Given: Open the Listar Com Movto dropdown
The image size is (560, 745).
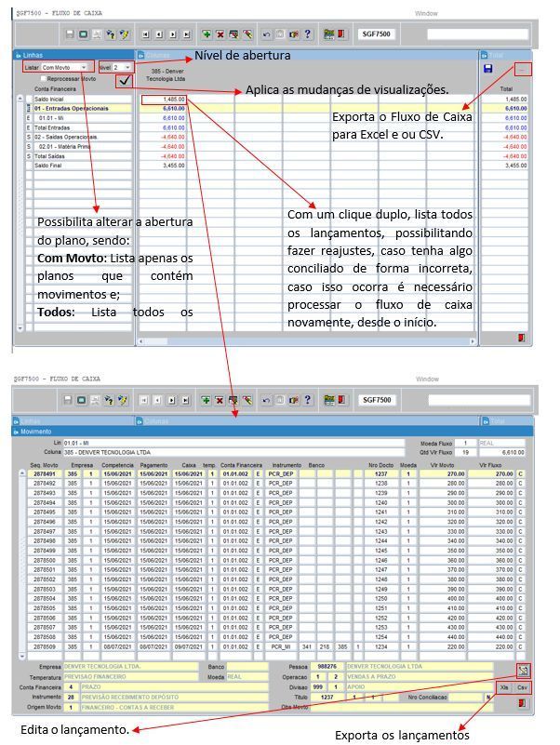Looking at the screenshot, I should tap(84, 68).
